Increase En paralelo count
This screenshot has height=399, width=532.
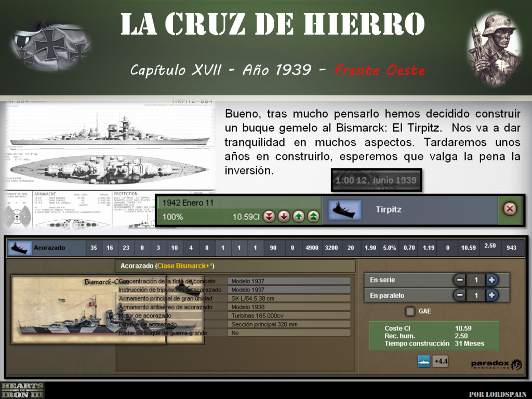tap(491, 295)
